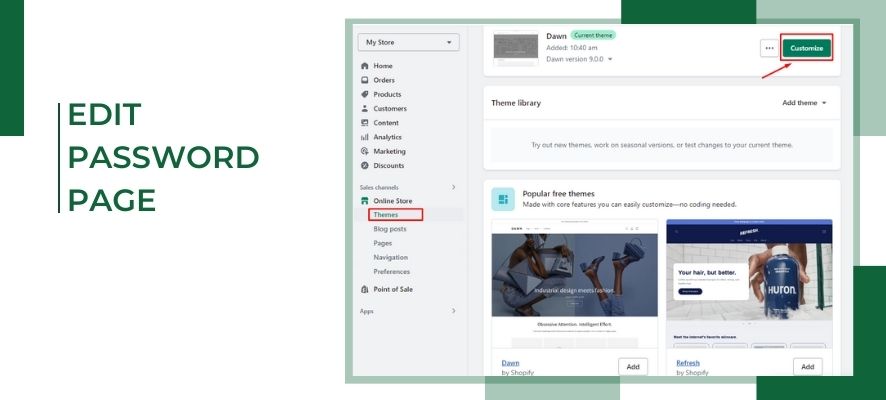This screenshot has height=400, width=886.
Task: Open the three-dot menu beside Customize
Action: click(769, 48)
